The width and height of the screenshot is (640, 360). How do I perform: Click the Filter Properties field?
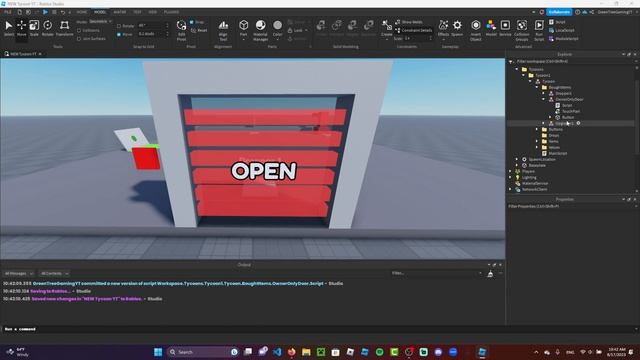pyautogui.click(x=571, y=207)
